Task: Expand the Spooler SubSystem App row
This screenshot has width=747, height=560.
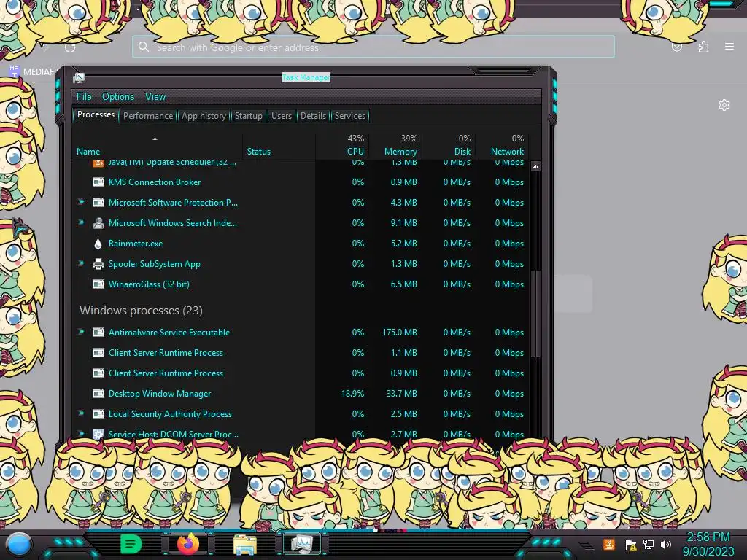Action: (82, 263)
